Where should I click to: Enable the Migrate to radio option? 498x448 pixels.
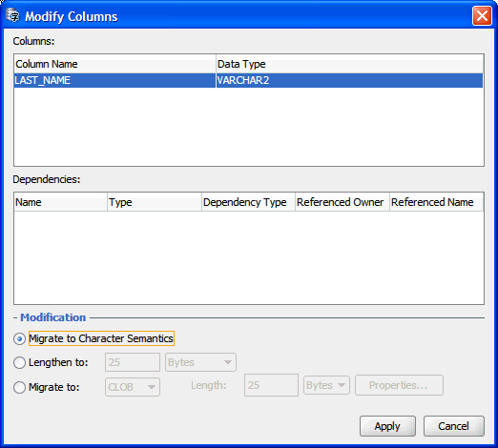[x=19, y=387]
